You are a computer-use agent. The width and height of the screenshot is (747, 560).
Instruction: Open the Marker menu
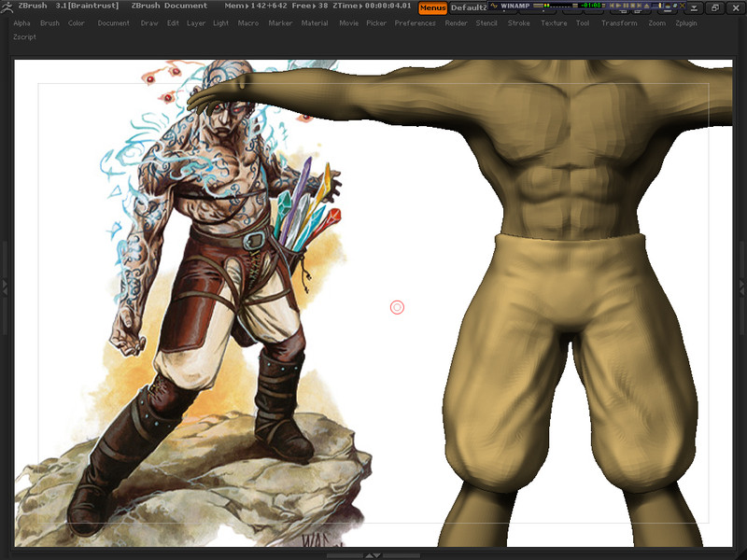pos(280,22)
